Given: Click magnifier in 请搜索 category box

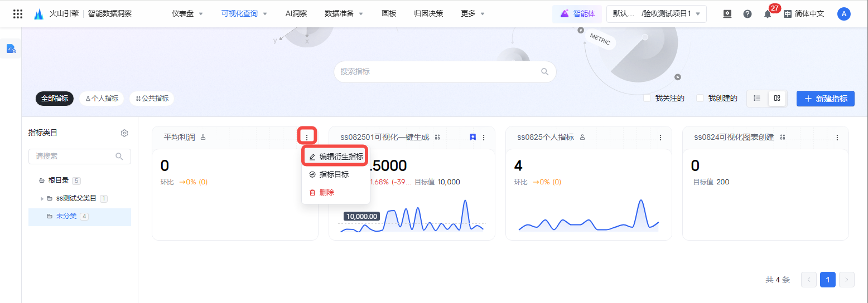Looking at the screenshot, I should 119,157.
